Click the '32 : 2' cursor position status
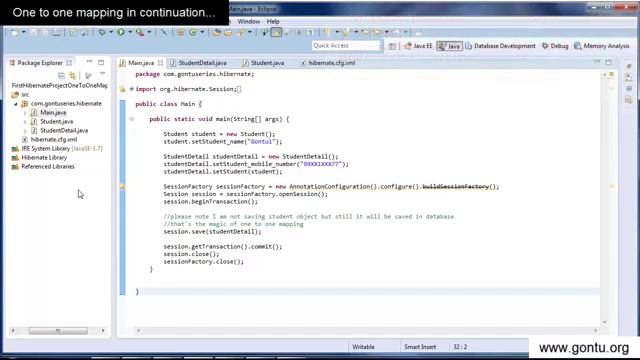 coord(460,347)
